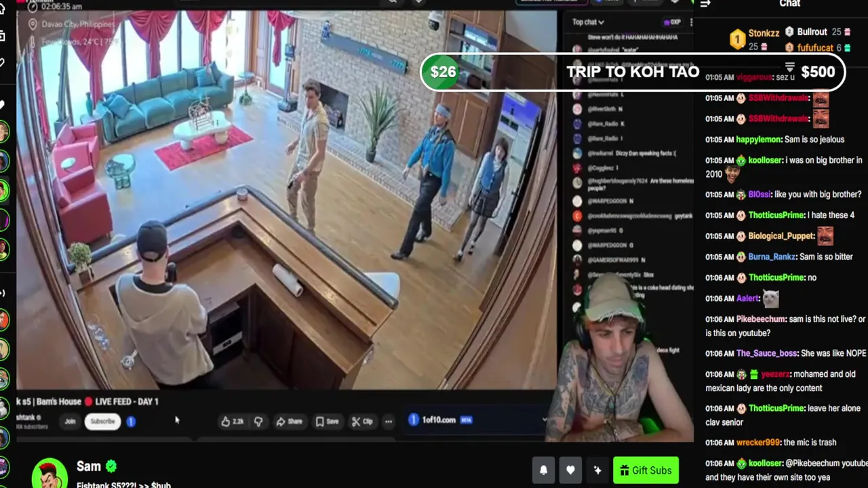Click the Bam's House LIVE FEED video title
Viewport: 868px width, 488px height.
(89, 402)
